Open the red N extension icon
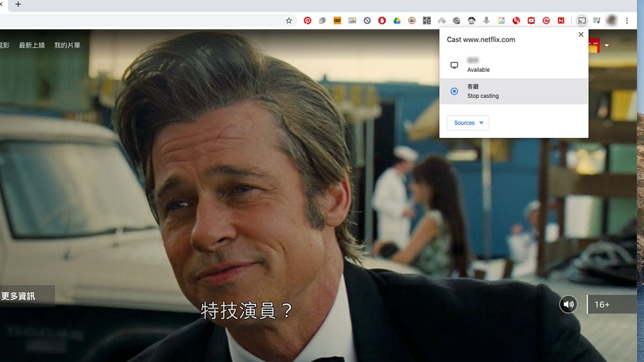The width and height of the screenshot is (644, 362). [561, 20]
